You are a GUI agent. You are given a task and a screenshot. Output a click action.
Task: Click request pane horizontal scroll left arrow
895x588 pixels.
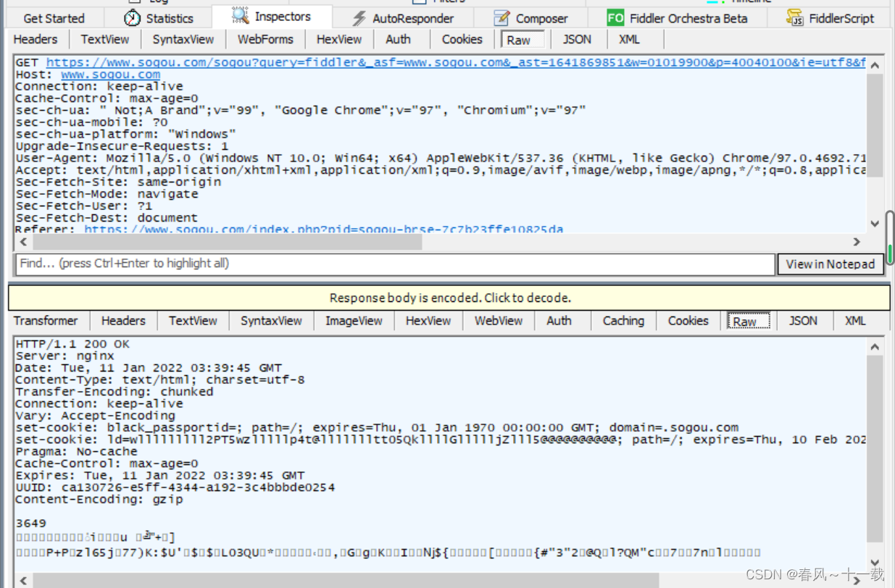pyautogui.click(x=23, y=242)
